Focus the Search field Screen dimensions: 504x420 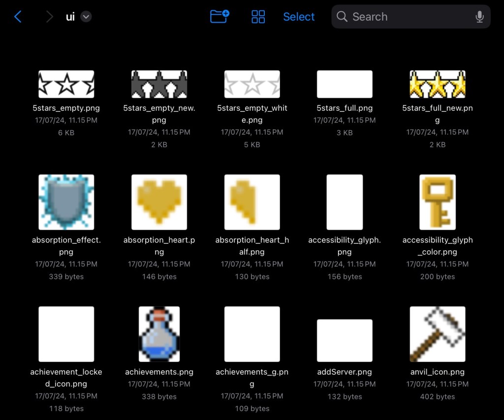pos(404,17)
